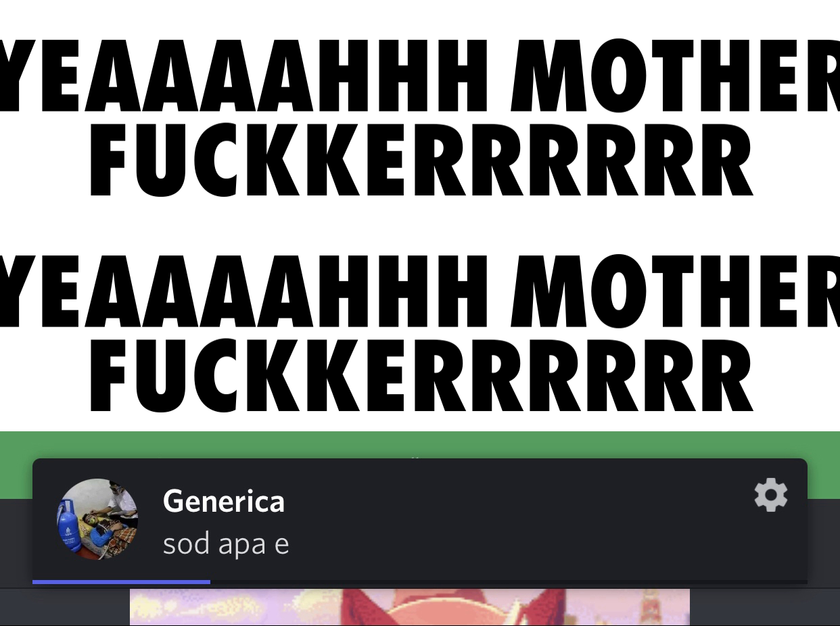Click the second "FUCKKERRRRRR" text line

pyautogui.click(x=421, y=377)
